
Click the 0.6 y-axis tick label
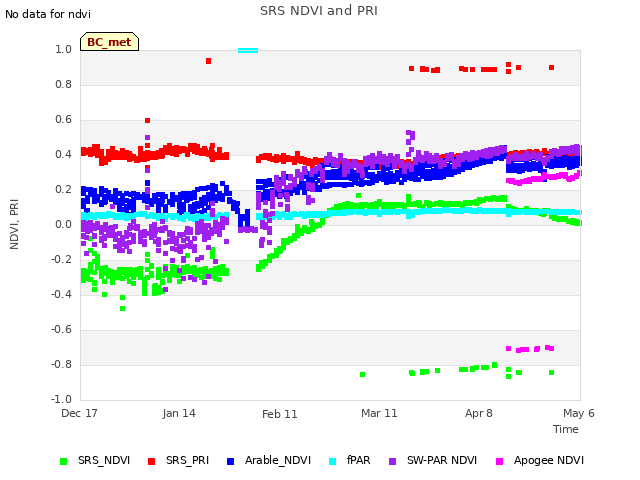[63, 119]
